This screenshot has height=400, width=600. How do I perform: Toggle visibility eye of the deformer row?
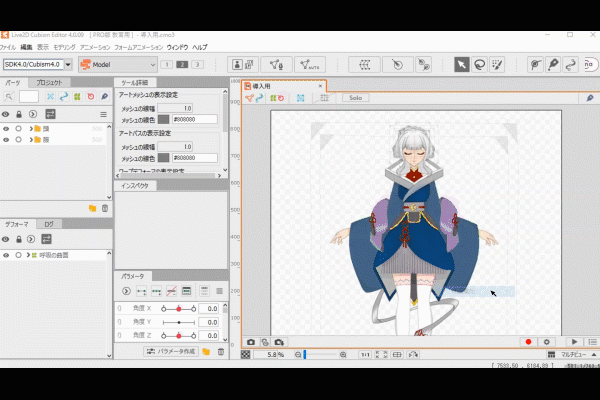6,255
